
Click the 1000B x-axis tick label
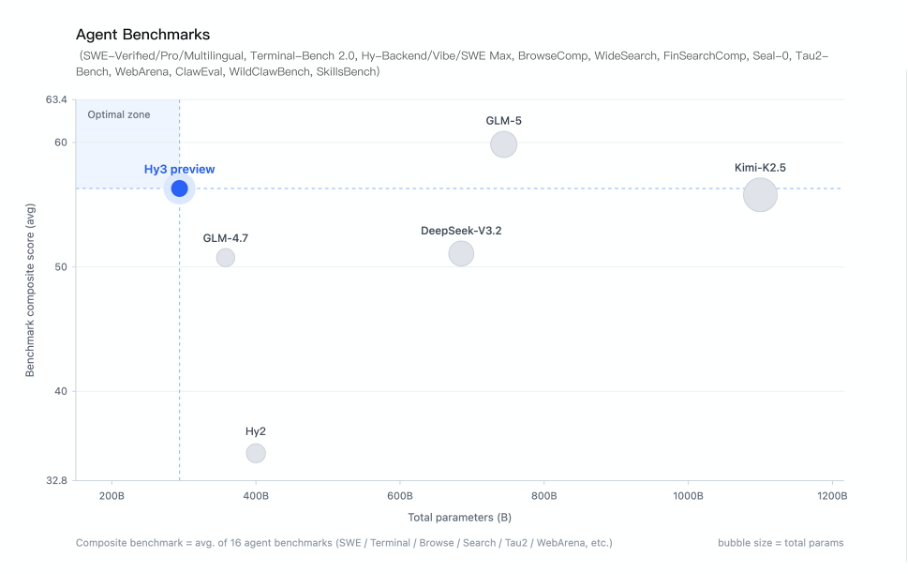tap(688, 496)
